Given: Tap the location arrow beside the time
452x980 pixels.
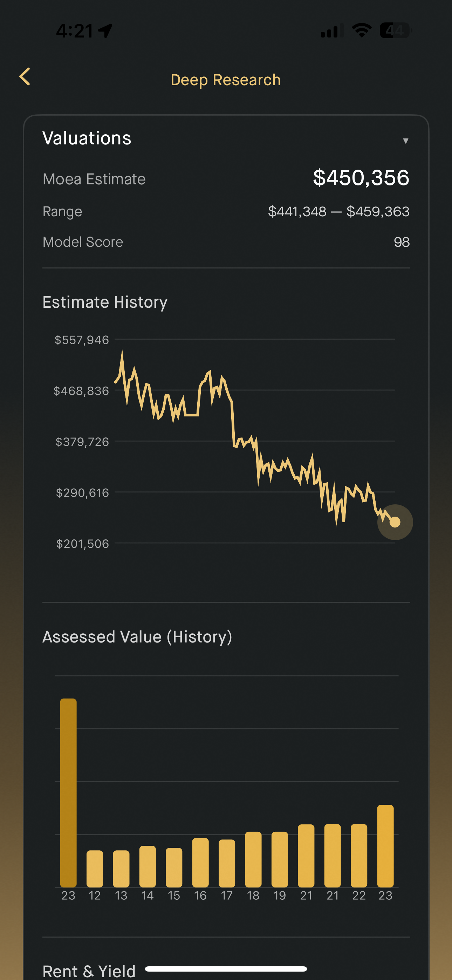Looking at the screenshot, I should (x=105, y=31).
